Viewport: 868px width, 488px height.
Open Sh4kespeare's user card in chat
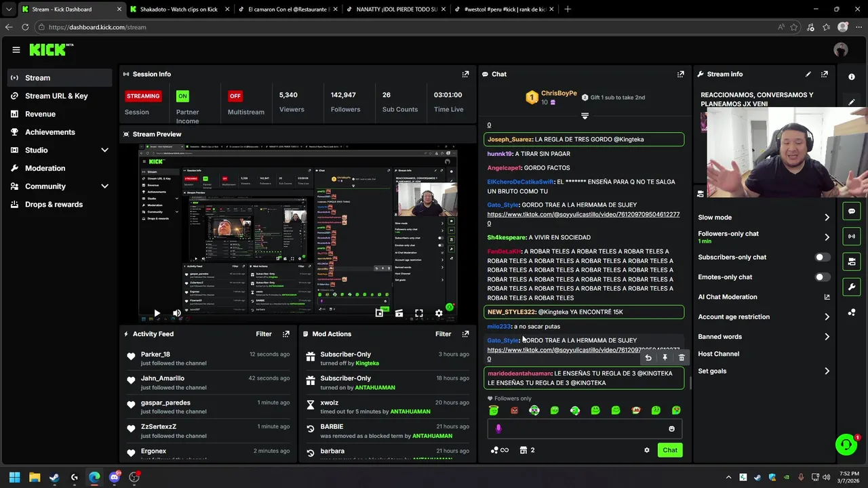(x=506, y=237)
